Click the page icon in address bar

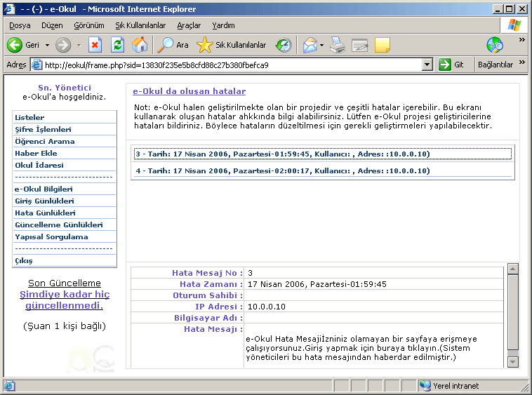point(36,65)
